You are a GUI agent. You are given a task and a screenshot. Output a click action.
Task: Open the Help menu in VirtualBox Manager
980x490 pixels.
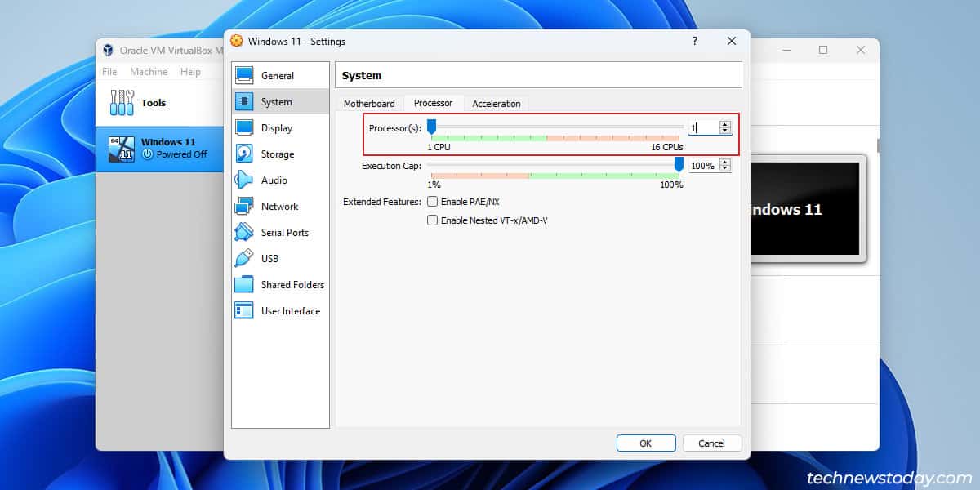point(190,72)
